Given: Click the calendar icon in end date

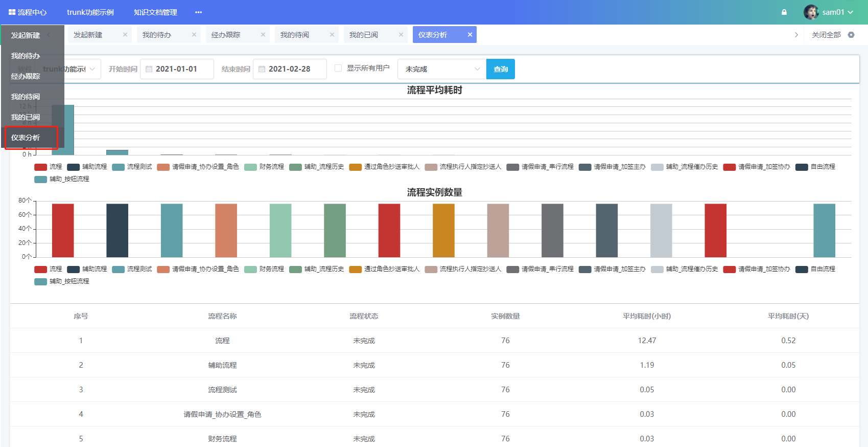Looking at the screenshot, I should click(262, 69).
